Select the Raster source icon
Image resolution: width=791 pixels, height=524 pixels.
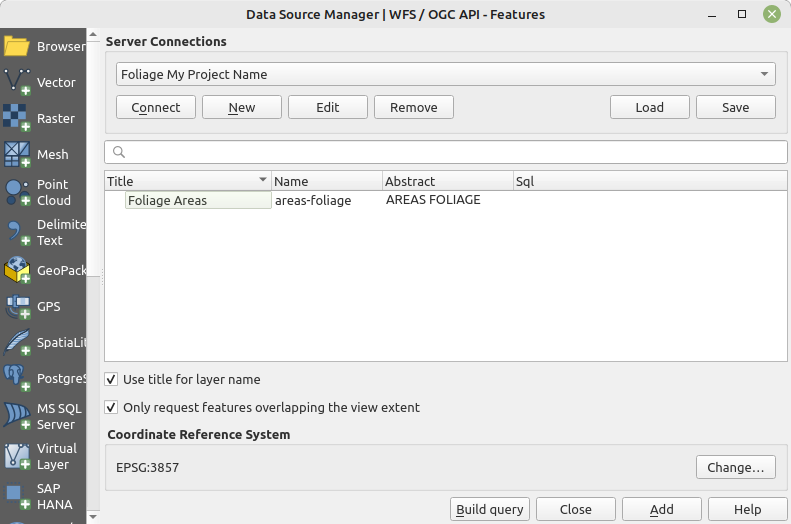[17, 118]
